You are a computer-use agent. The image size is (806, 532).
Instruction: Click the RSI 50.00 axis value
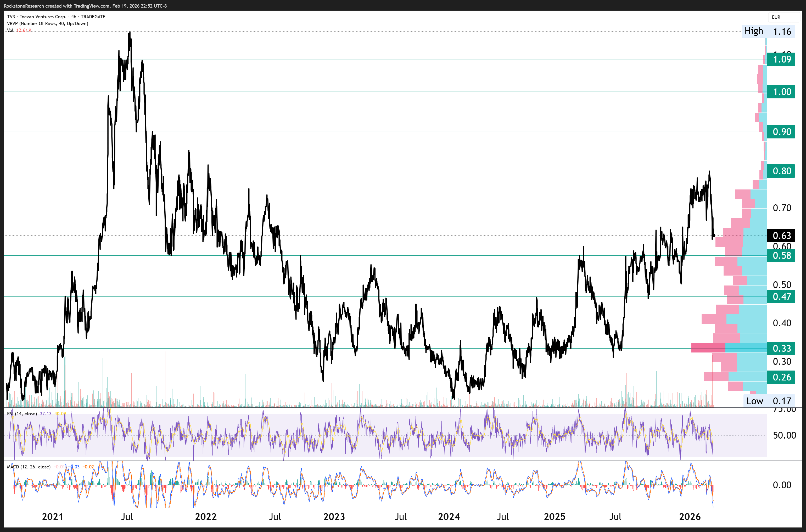coord(784,435)
